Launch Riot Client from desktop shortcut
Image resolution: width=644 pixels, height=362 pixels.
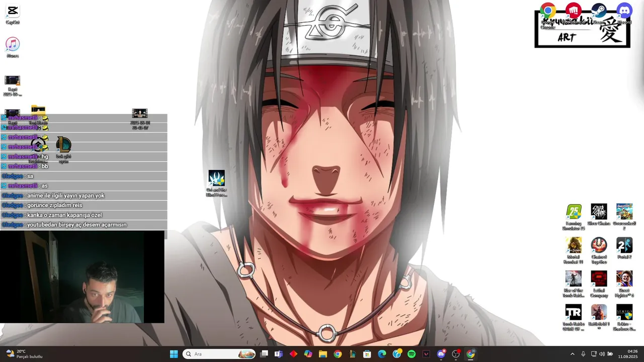574,14
